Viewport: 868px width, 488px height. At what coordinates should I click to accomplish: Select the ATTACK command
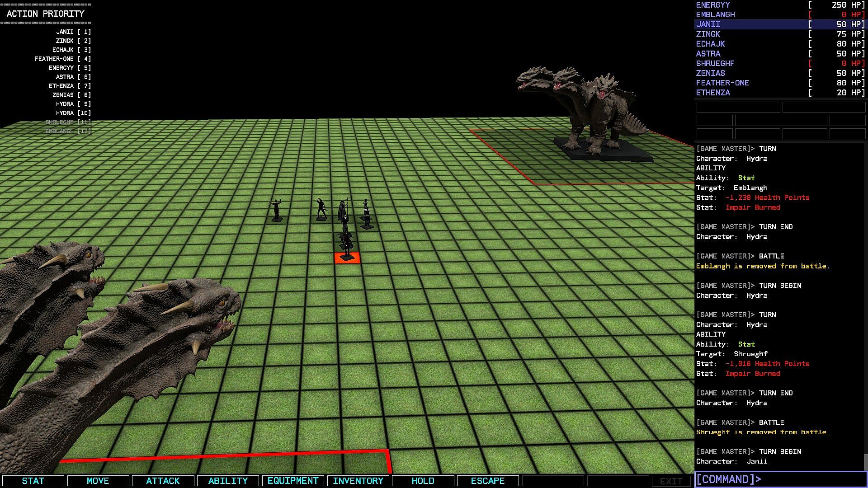[163, 481]
